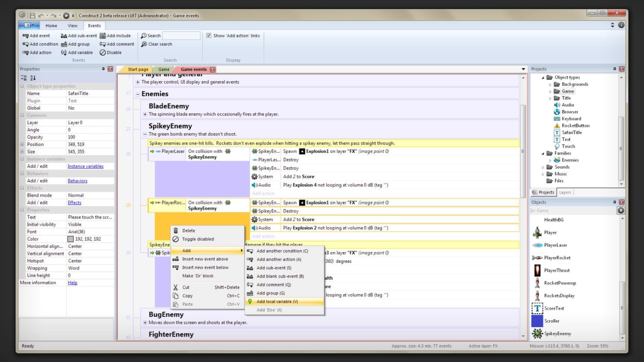Click the run layout play button

pos(66,15)
